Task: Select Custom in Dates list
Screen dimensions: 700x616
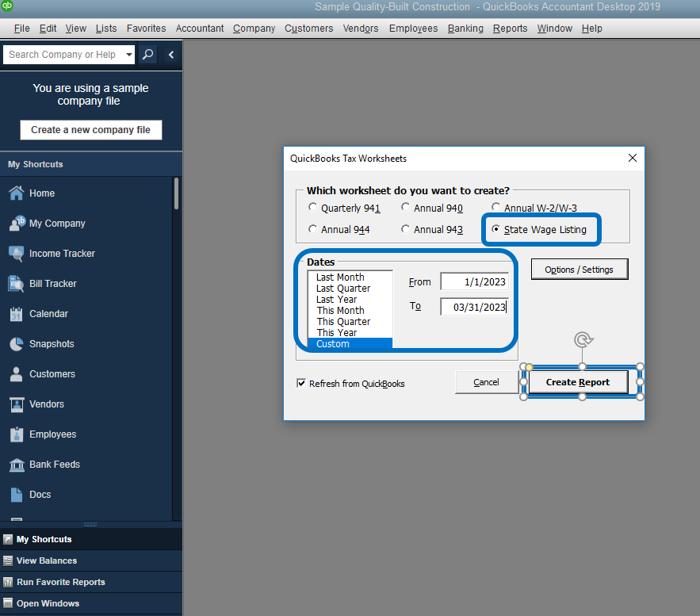Action: click(350, 344)
